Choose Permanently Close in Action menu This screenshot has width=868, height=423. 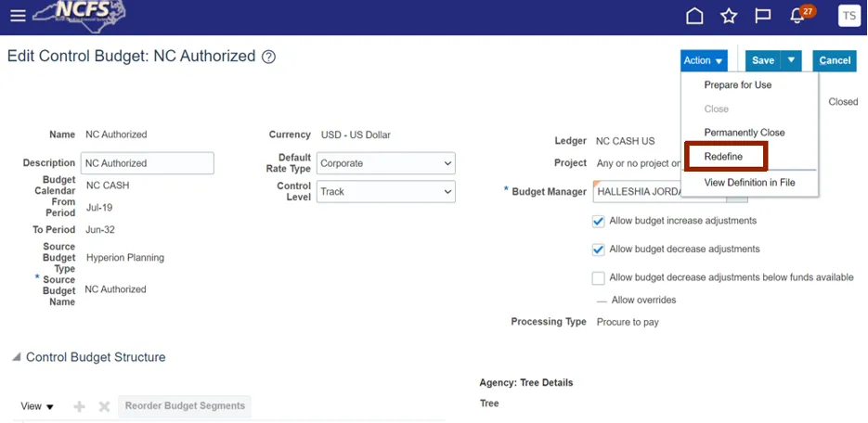[744, 132]
